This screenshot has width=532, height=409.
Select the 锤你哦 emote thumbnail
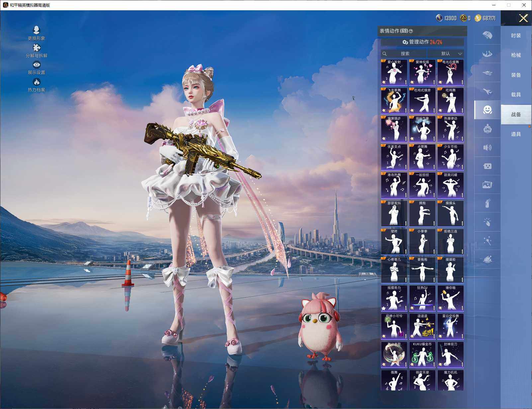click(x=451, y=298)
